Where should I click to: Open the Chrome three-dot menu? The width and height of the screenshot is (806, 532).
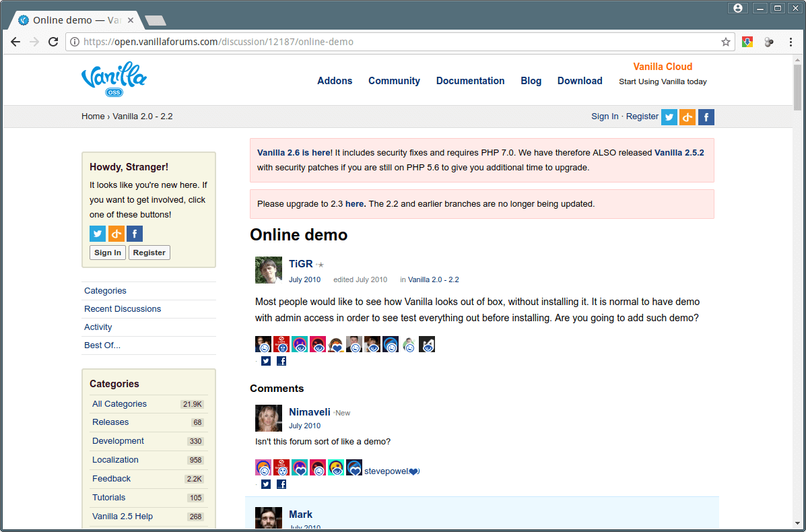(x=791, y=42)
